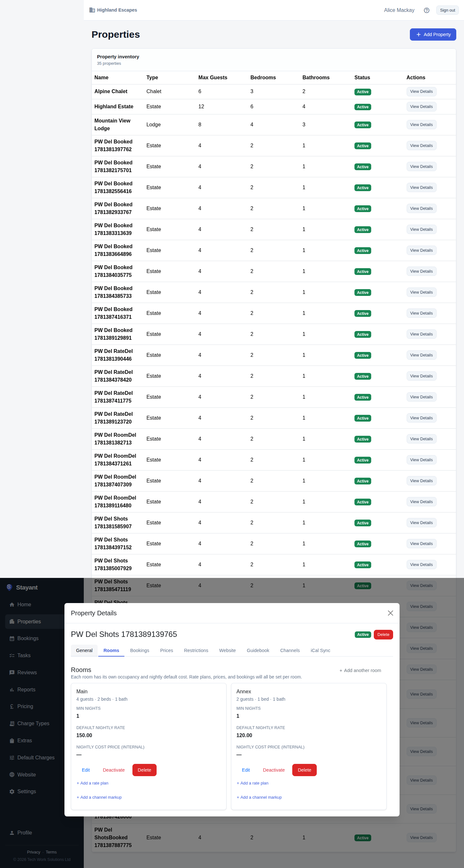Open the Bookings tab in Property Details
Viewport: 464px width, 868px height.
(x=140, y=650)
